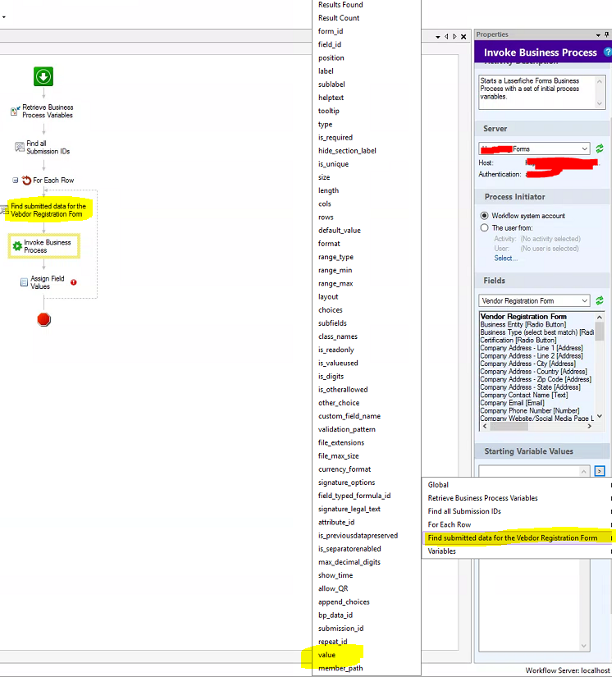
Task: Select the 'currency_format' token
Action: point(345,469)
